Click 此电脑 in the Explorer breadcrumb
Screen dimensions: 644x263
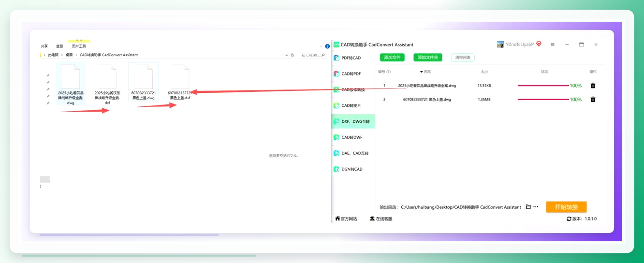click(53, 55)
